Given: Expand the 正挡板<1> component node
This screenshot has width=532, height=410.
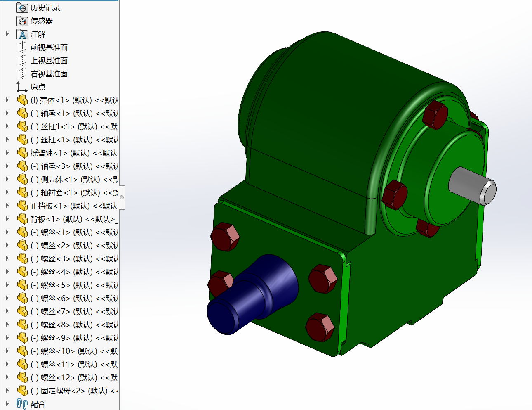Looking at the screenshot, I should (x=7, y=206).
